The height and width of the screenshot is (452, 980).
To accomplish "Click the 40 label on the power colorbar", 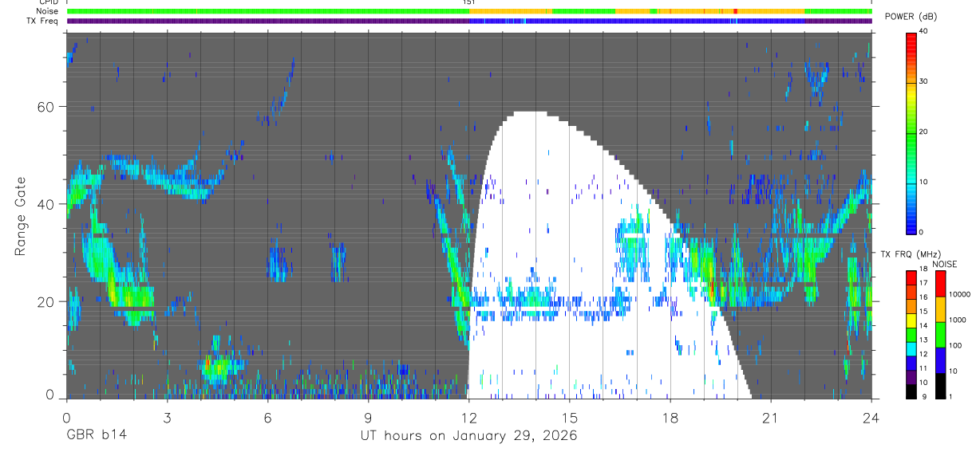I will 924,31.
